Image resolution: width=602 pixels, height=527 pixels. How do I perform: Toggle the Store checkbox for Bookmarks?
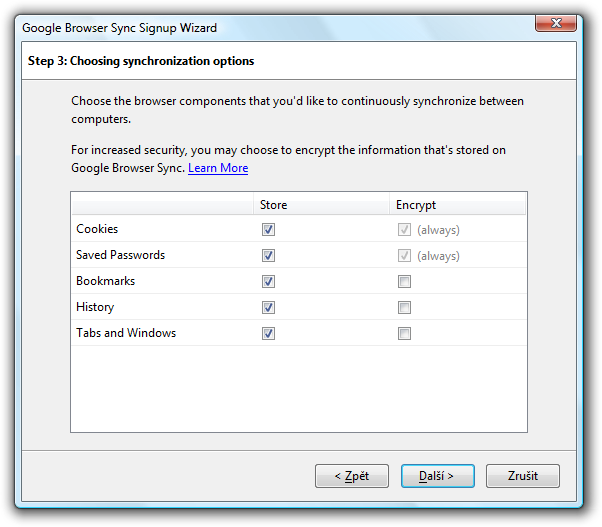268,281
